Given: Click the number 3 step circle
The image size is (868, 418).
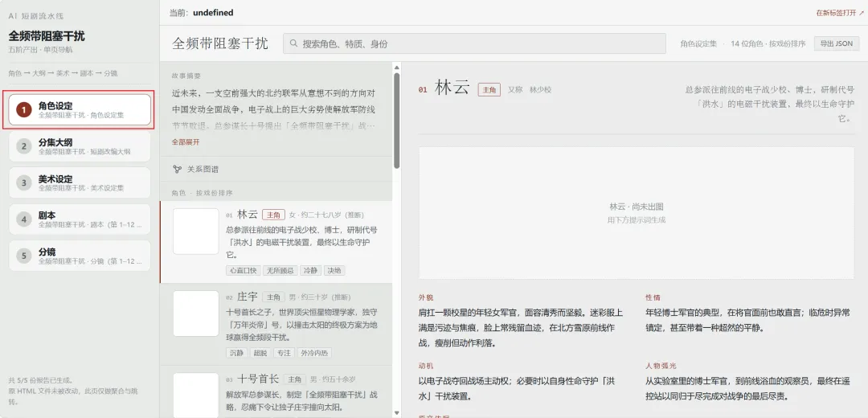Looking at the screenshot, I should [24, 182].
